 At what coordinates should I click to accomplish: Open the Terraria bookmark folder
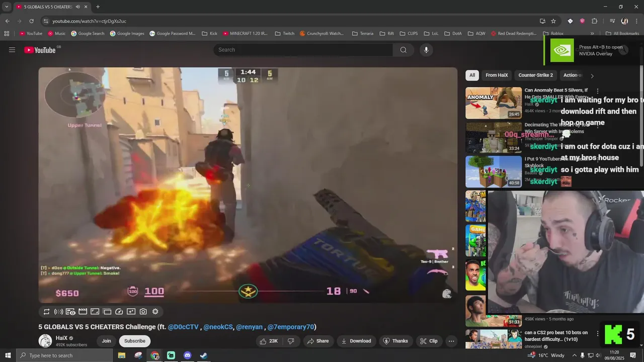point(363,34)
